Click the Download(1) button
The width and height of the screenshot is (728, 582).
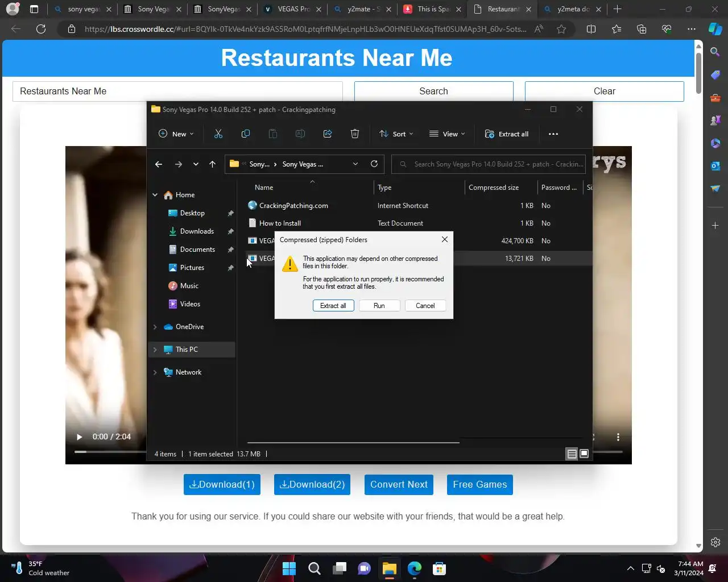tap(222, 485)
